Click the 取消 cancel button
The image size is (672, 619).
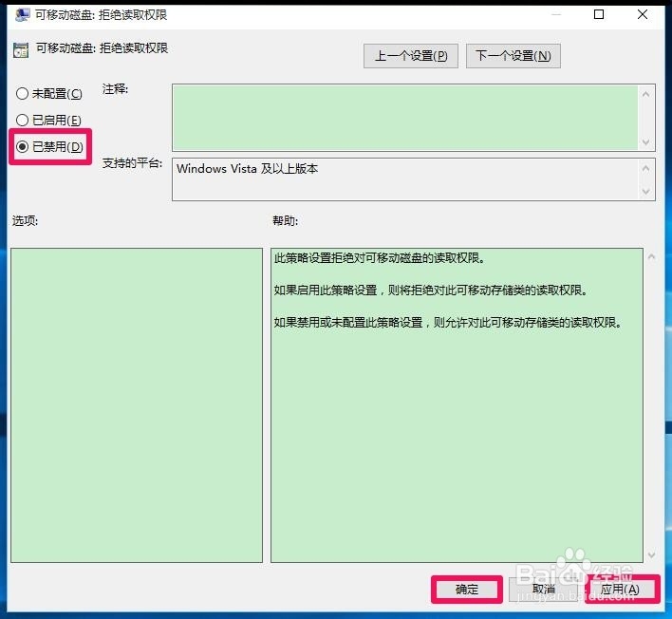544,590
